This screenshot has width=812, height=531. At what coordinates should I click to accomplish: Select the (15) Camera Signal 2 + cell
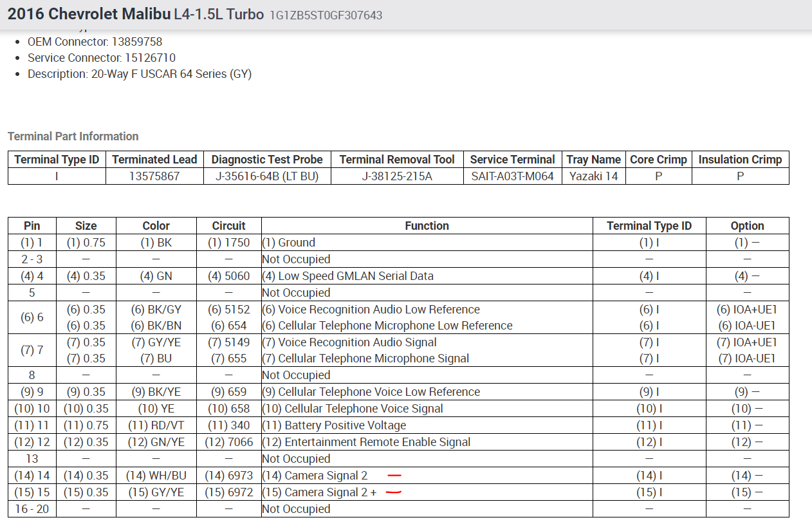tap(427, 492)
